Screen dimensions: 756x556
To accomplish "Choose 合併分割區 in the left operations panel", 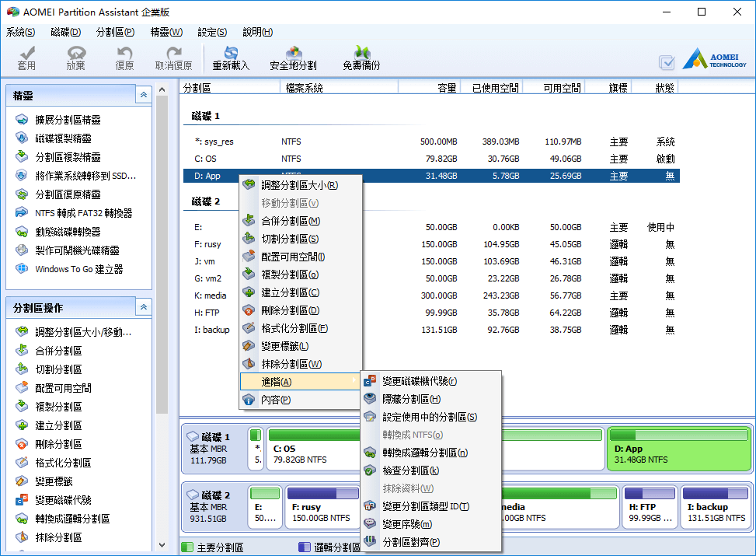I will pos(57,351).
